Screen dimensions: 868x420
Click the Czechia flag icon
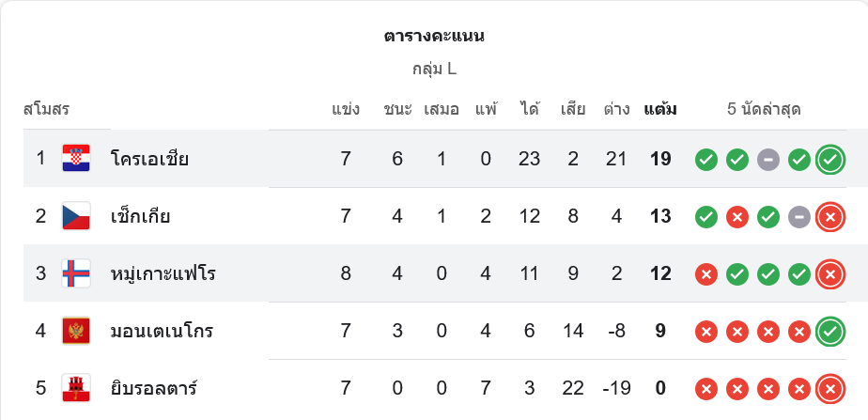tap(76, 216)
